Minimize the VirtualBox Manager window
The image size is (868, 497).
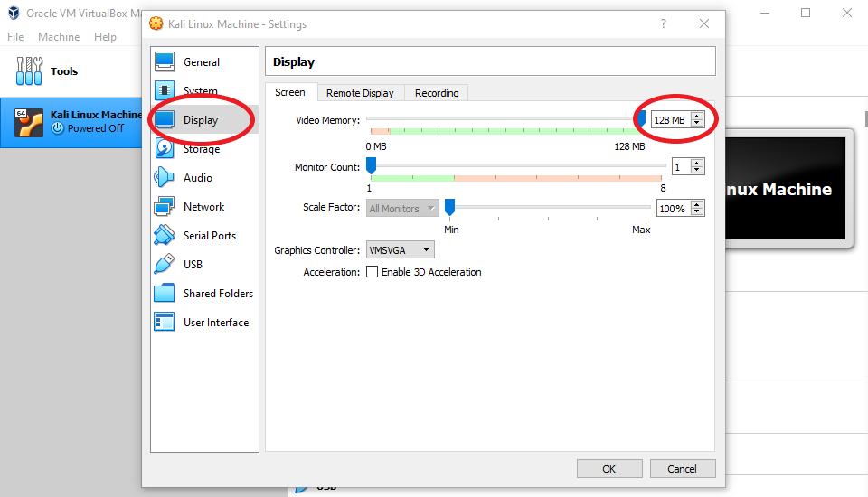click(765, 13)
